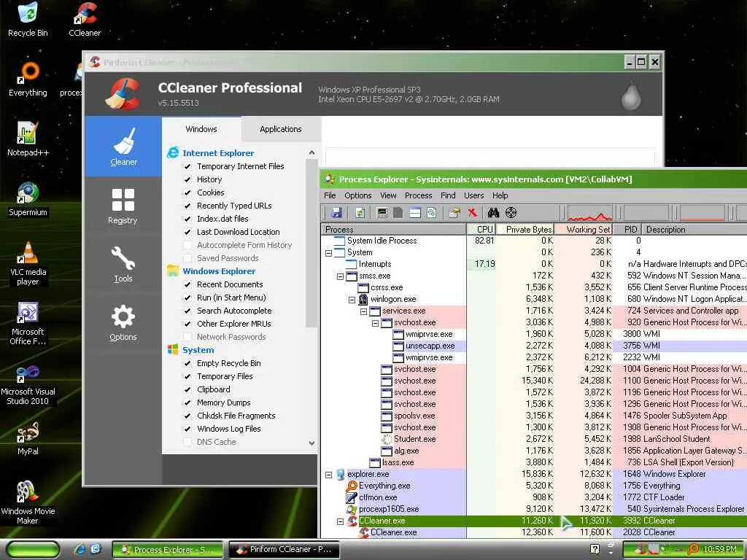Click the Save icon in Process Explorer toolbar
747x560 pixels.
(337, 213)
